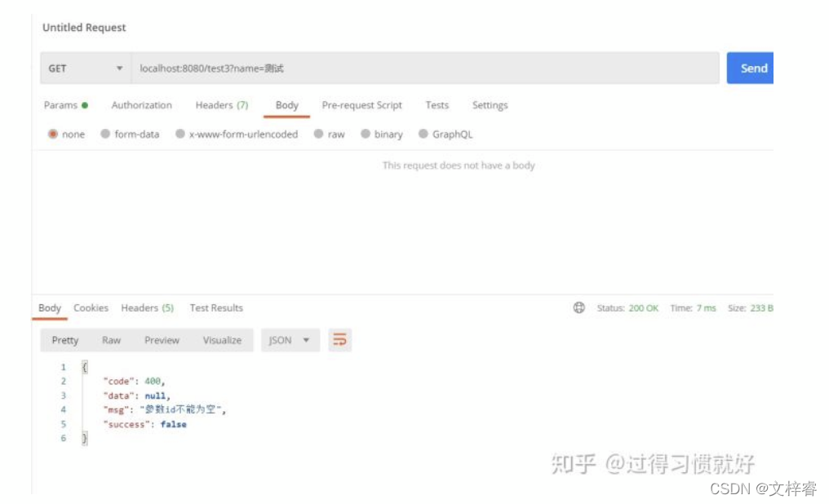
Task: Open the beautify/format icon next to JSON dropdown
Action: (339, 340)
